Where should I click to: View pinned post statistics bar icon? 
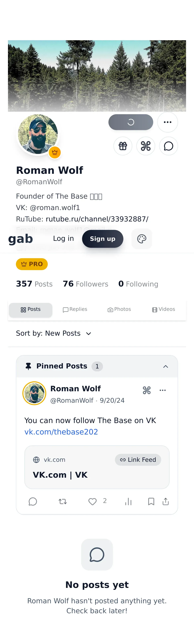(x=128, y=501)
